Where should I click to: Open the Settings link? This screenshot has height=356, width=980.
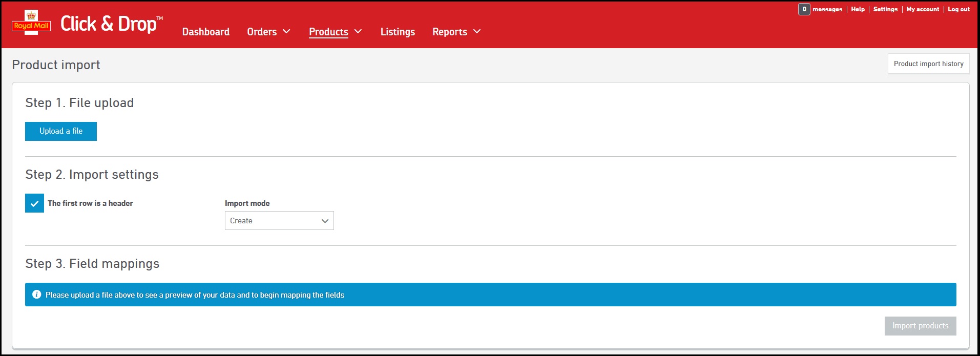click(885, 9)
